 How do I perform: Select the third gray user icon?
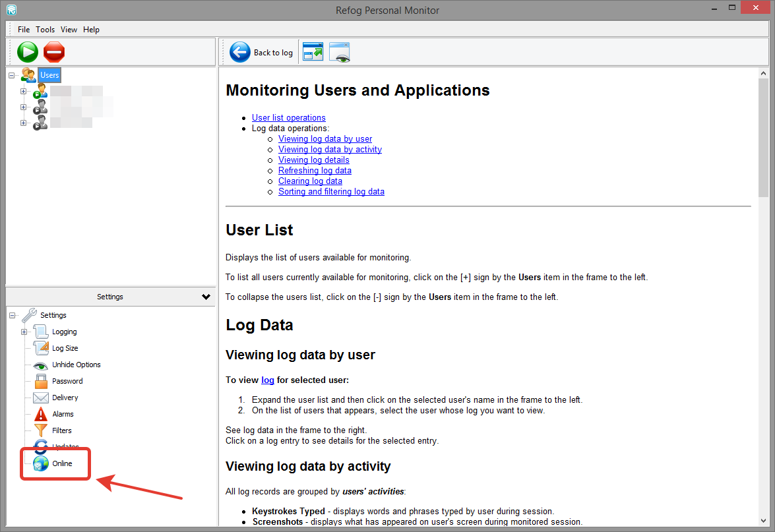tap(40, 123)
